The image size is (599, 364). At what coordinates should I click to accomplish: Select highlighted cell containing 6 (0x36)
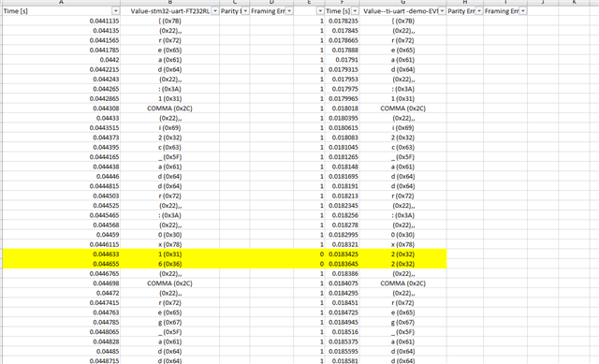click(x=170, y=264)
